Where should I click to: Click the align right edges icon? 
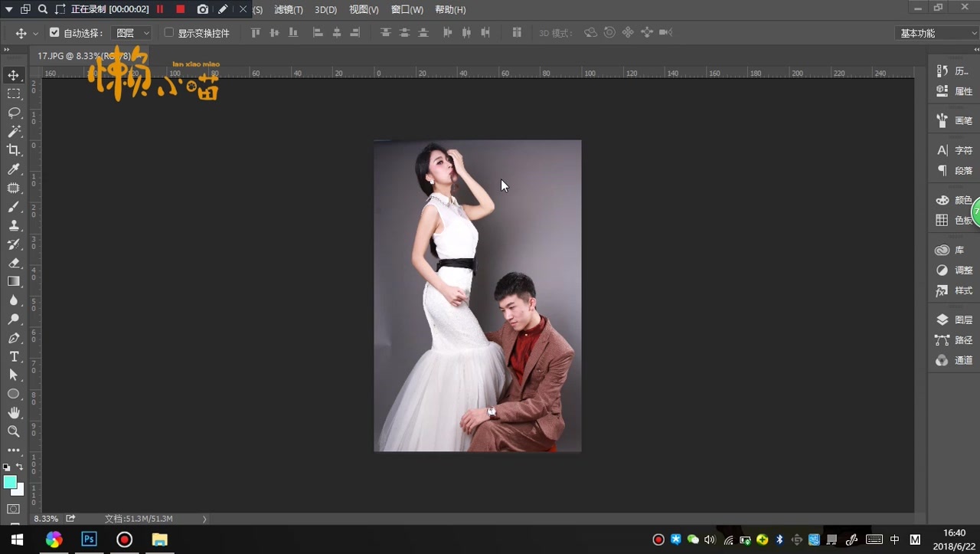coord(354,33)
